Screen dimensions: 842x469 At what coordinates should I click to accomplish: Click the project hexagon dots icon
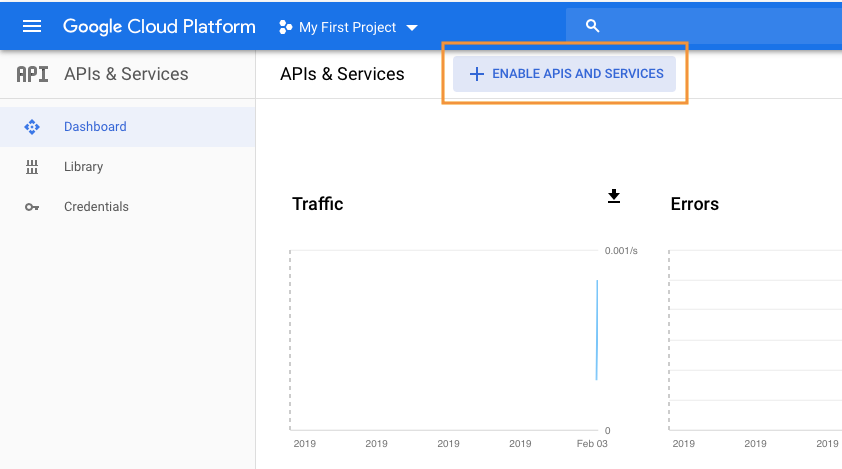[x=286, y=27]
